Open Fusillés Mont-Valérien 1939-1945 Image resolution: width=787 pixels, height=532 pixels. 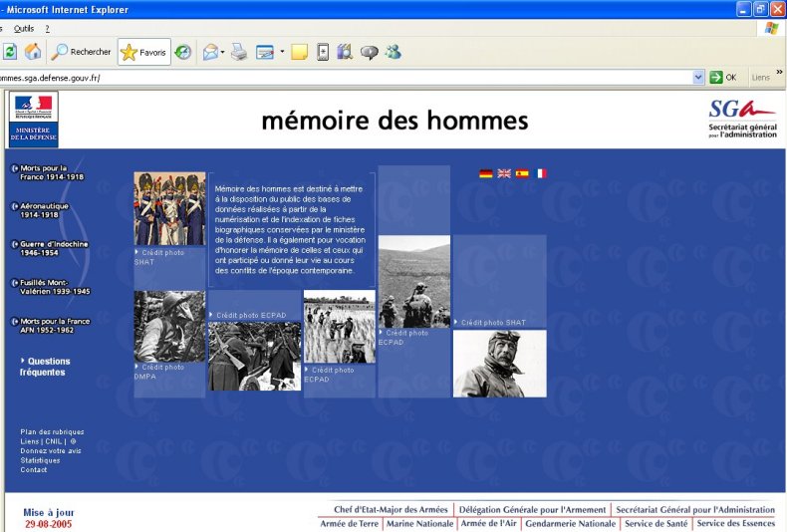coord(51,287)
